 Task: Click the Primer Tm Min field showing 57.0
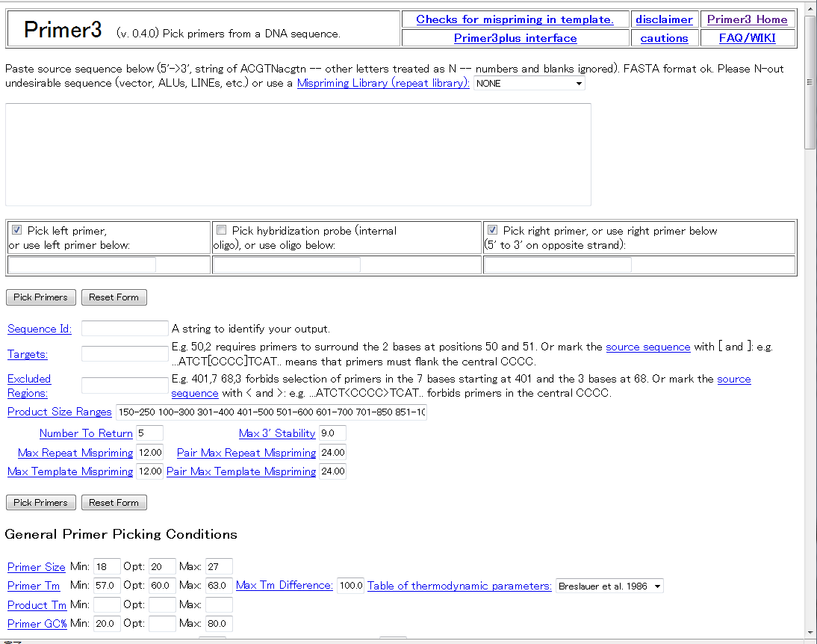(x=108, y=586)
